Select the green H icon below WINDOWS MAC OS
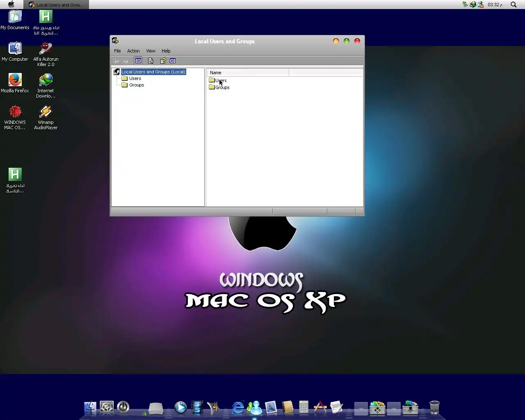 15,180
